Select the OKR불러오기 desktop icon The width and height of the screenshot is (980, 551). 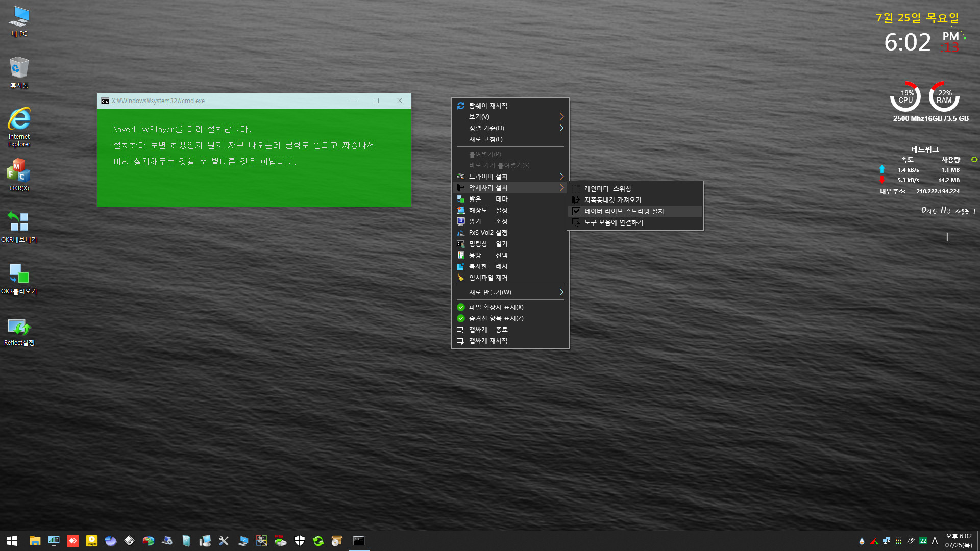pyautogui.click(x=19, y=279)
